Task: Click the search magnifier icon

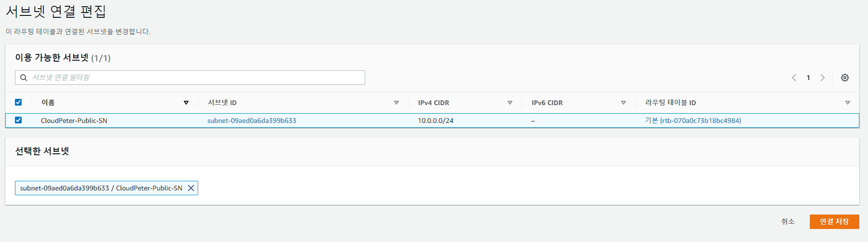Action: tap(24, 78)
